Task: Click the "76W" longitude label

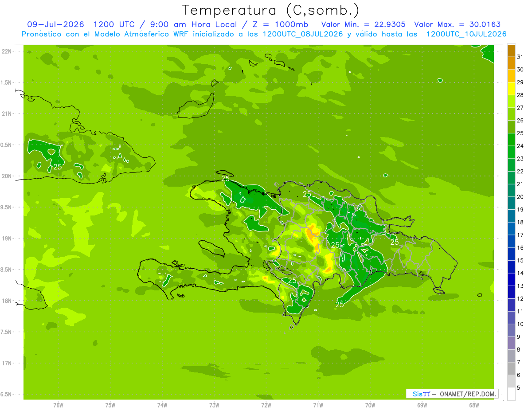Action: [59, 405]
